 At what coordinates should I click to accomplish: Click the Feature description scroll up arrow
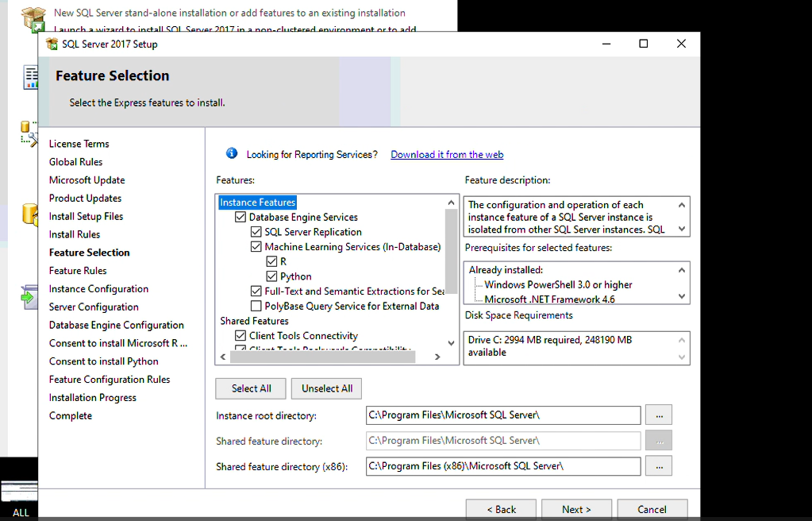[x=682, y=205]
